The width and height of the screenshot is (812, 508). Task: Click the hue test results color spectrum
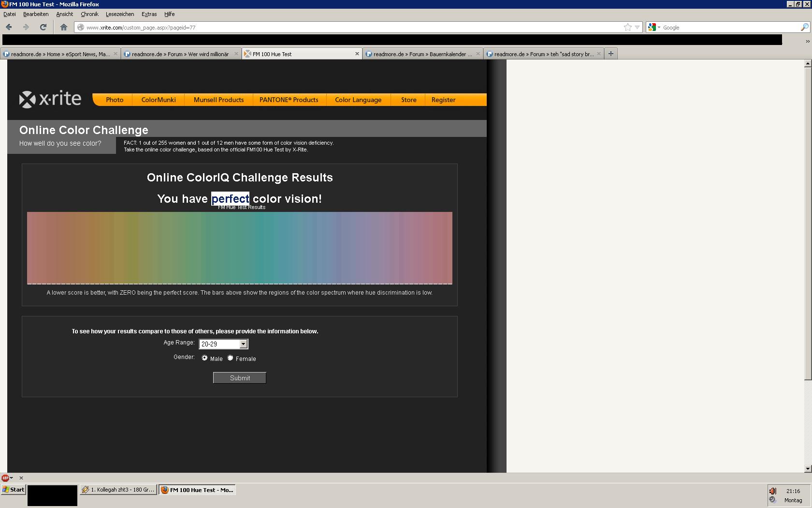[240, 248]
